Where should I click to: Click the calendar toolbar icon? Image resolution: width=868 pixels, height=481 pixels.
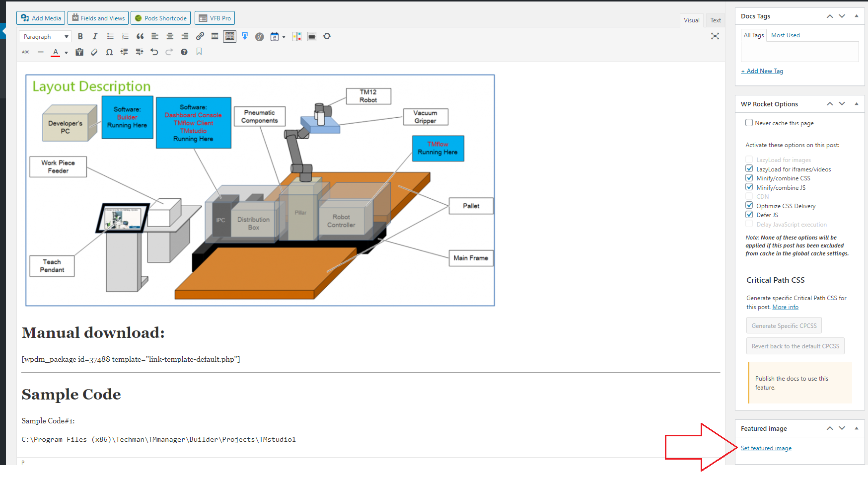click(x=274, y=37)
